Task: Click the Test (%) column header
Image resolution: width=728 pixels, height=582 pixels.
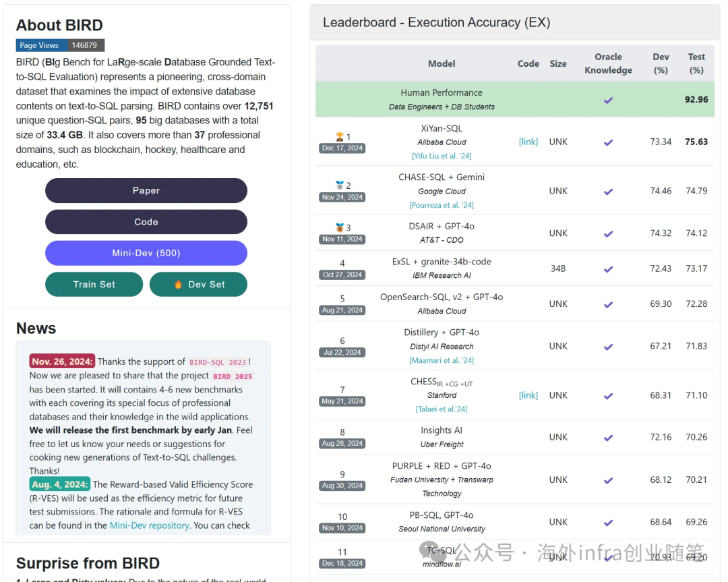Action: tap(696, 63)
